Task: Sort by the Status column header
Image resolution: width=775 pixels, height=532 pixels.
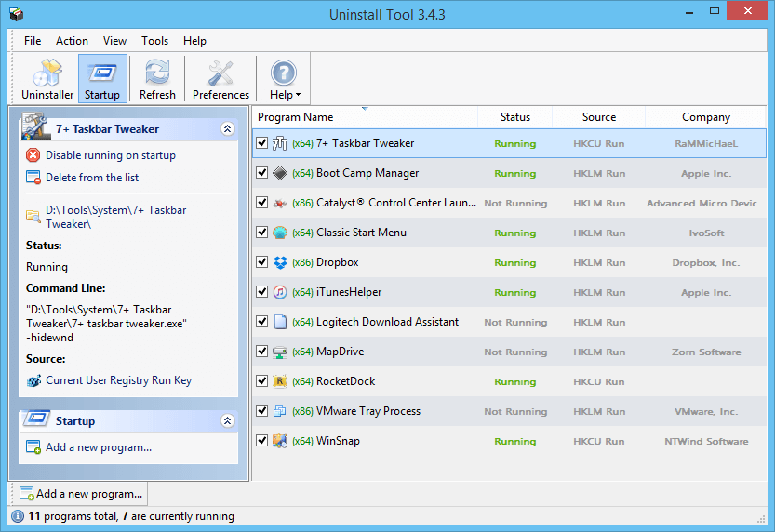Action: tap(515, 117)
